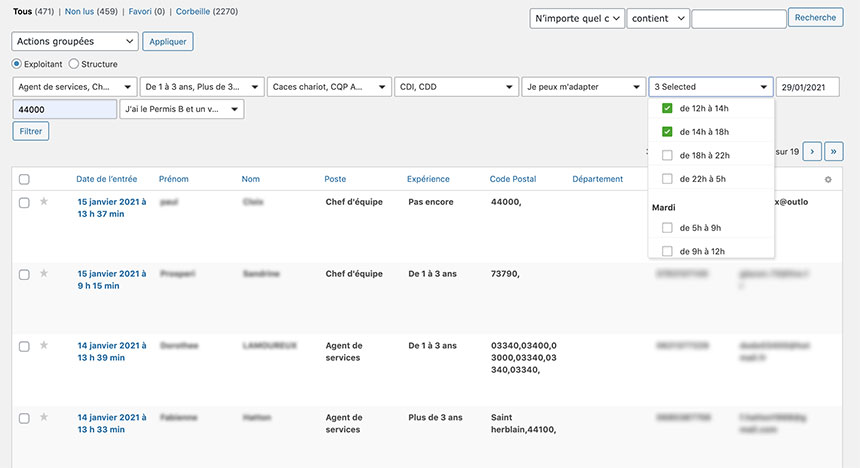Open the Actions groupées dropdown

tap(75, 41)
